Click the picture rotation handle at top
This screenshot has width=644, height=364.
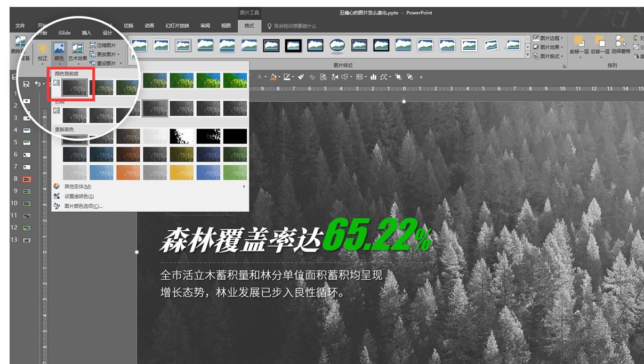404,101
